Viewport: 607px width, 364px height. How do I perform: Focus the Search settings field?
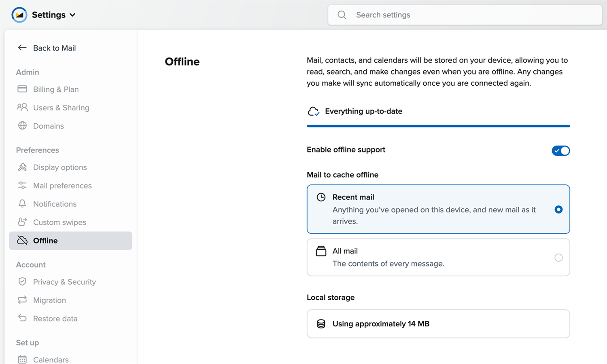(465, 15)
